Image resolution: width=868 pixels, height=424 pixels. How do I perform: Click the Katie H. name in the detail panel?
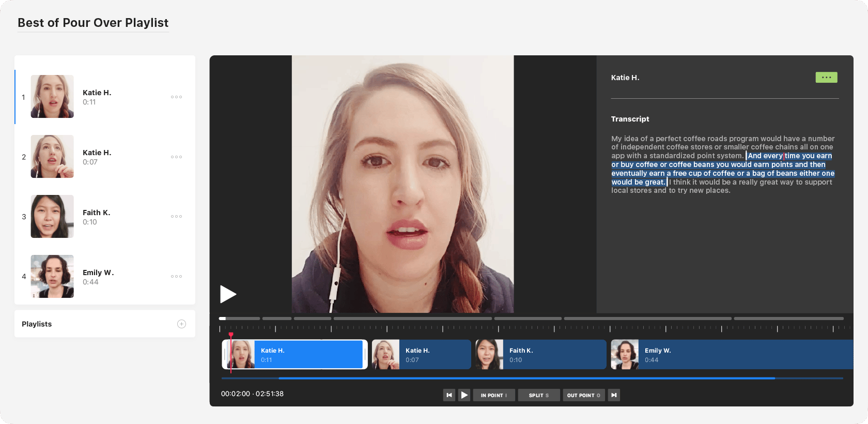coord(625,78)
